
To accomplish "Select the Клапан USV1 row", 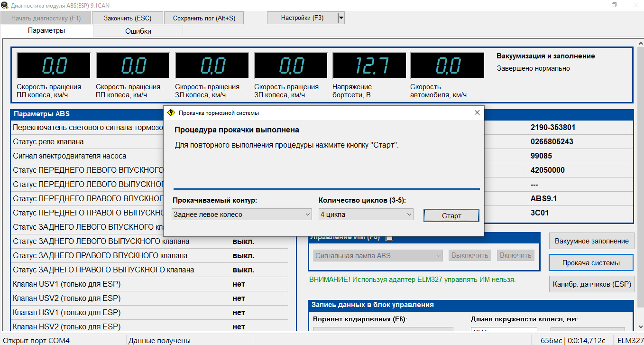I will [149, 284].
